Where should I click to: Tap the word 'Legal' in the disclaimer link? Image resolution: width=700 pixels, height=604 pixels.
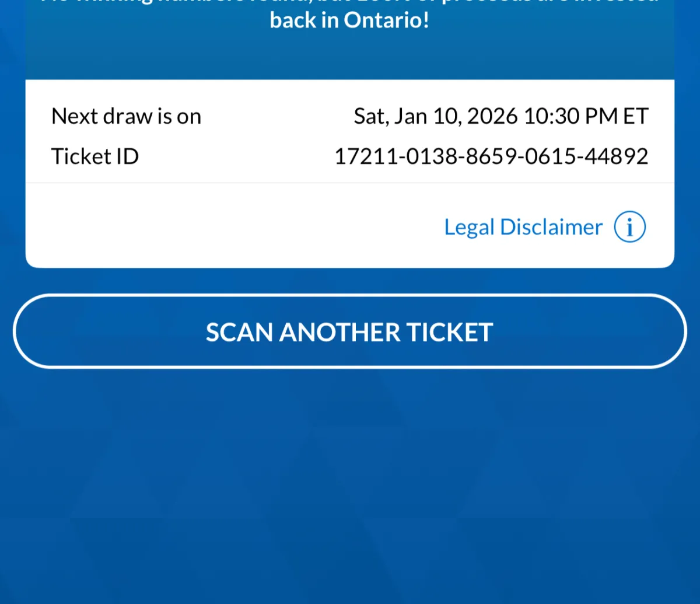tap(469, 227)
